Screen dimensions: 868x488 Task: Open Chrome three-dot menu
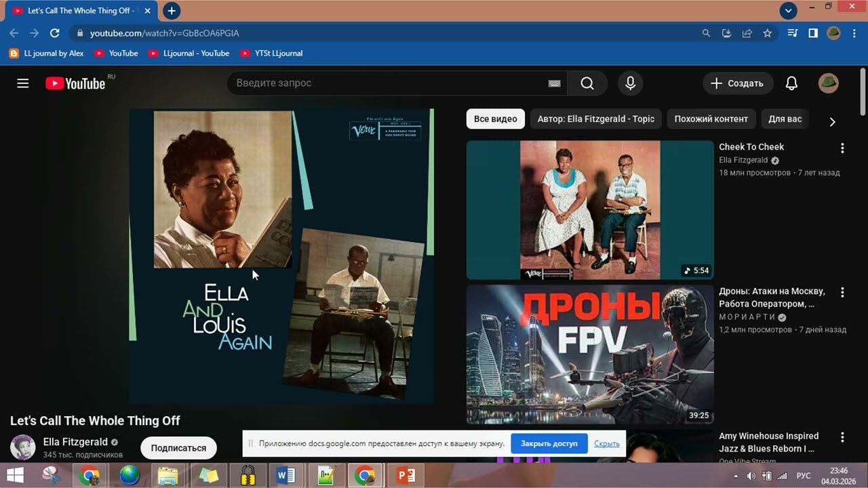[854, 33]
